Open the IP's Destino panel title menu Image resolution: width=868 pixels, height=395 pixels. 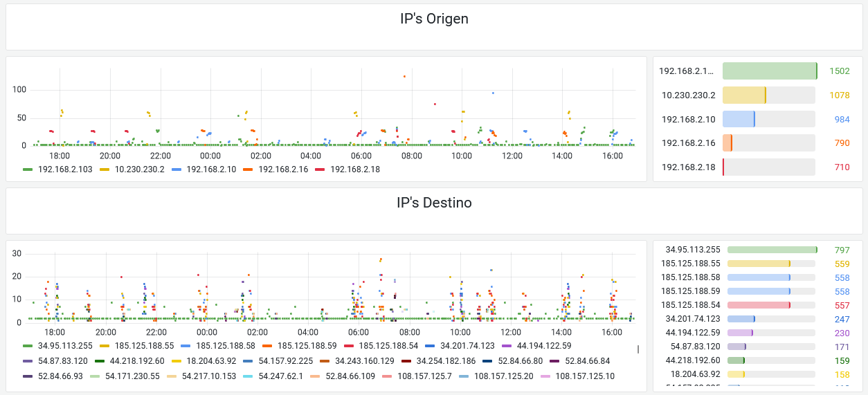point(434,203)
